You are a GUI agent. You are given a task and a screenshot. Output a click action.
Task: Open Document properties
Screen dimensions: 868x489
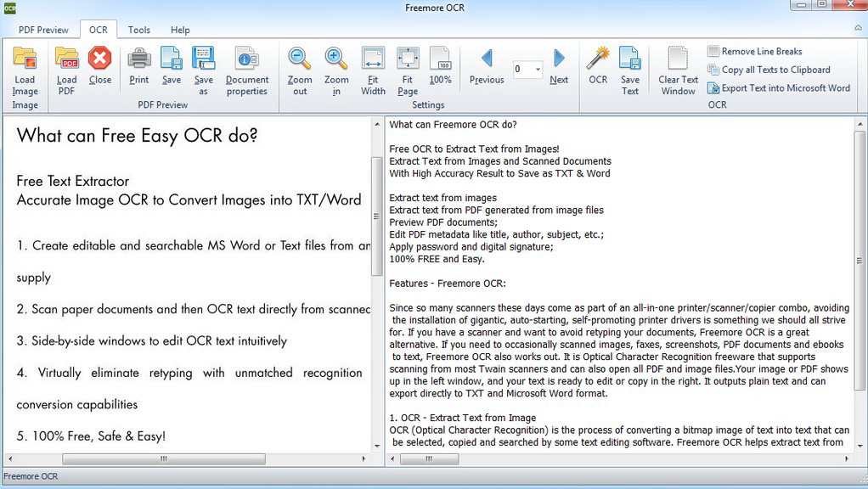pyautogui.click(x=247, y=58)
